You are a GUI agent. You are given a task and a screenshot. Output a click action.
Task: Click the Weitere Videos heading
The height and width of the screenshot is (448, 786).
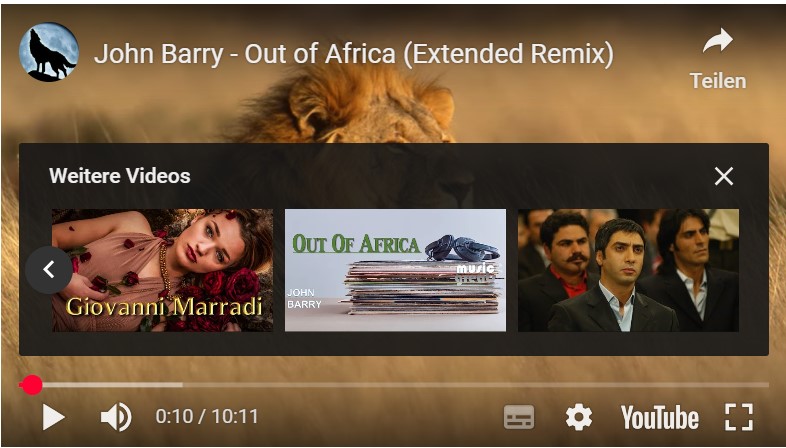click(120, 176)
